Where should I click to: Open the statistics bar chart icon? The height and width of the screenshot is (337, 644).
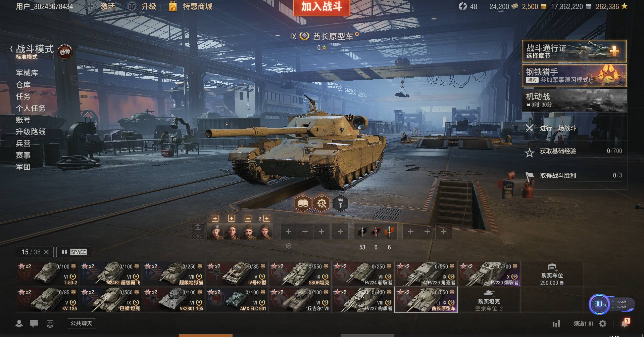point(556,324)
